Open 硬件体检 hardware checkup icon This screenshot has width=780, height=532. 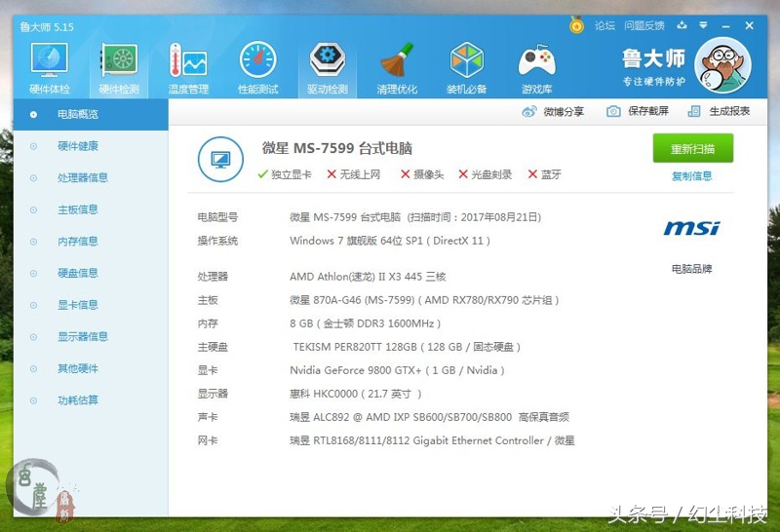50,67
